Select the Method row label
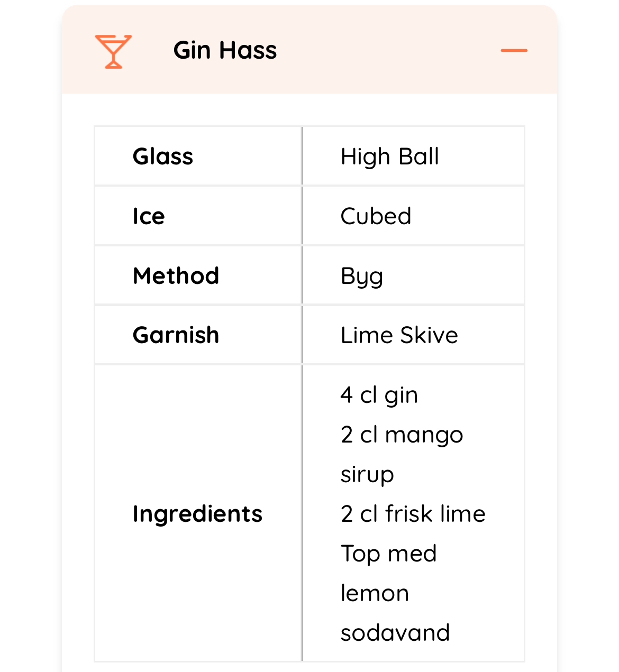 pyautogui.click(x=176, y=276)
